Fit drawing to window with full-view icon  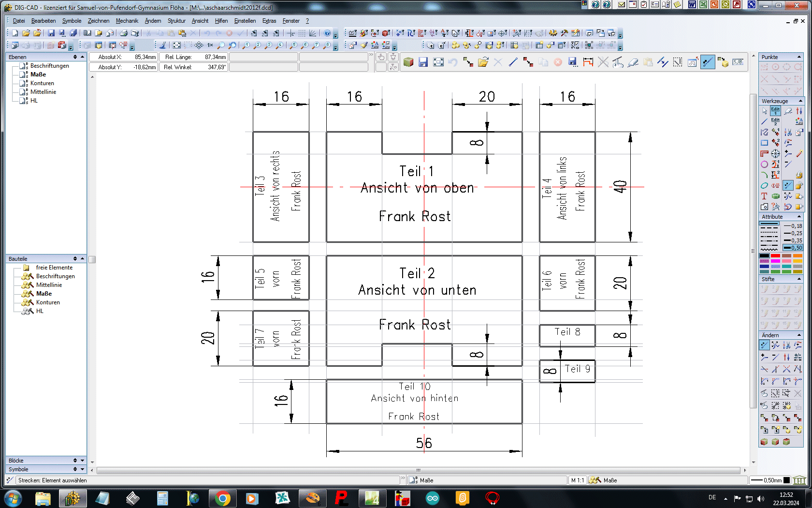pos(177,45)
